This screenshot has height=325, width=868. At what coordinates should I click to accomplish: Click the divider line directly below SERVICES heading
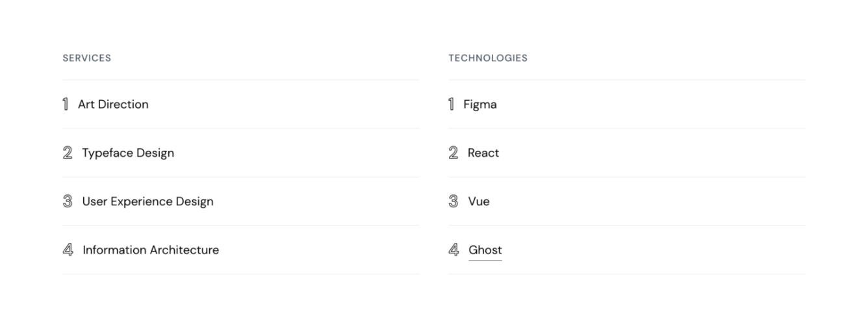(x=240, y=80)
